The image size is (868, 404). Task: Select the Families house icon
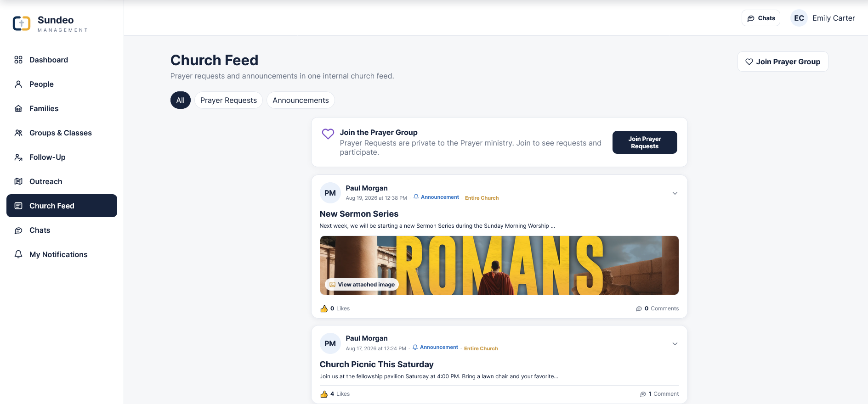[x=18, y=108]
